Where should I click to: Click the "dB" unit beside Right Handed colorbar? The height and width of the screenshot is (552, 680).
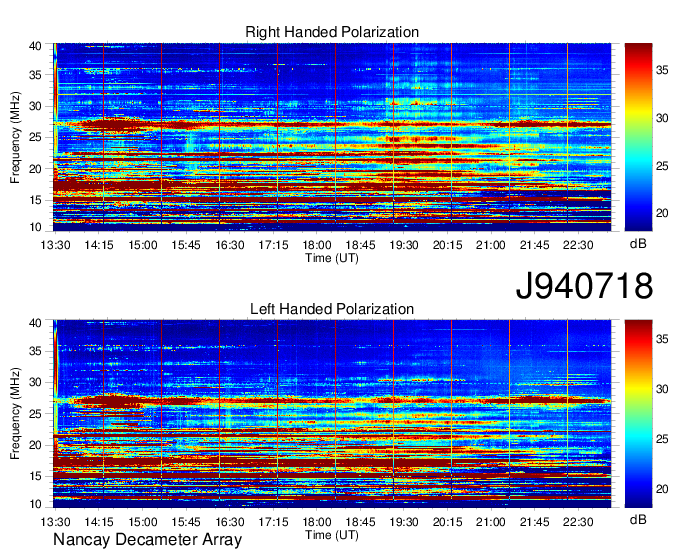638,244
